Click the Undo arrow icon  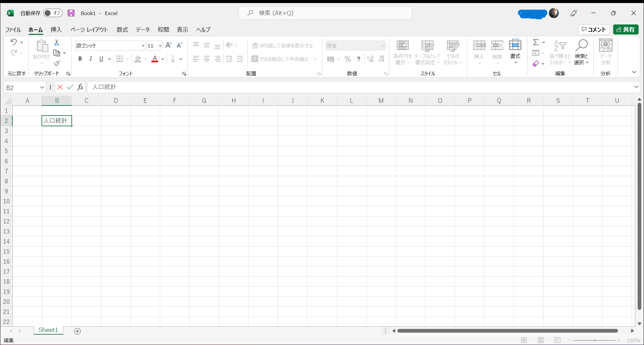(13, 42)
